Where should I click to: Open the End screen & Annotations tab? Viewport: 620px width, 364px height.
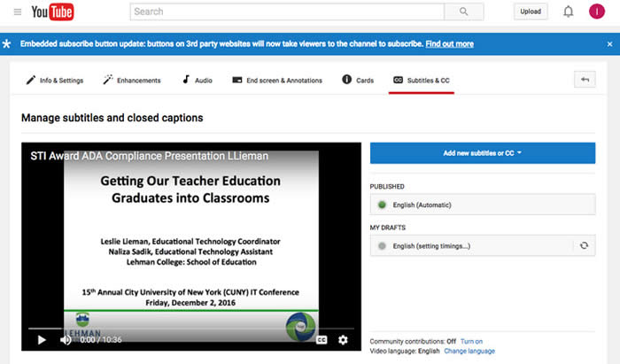click(279, 81)
